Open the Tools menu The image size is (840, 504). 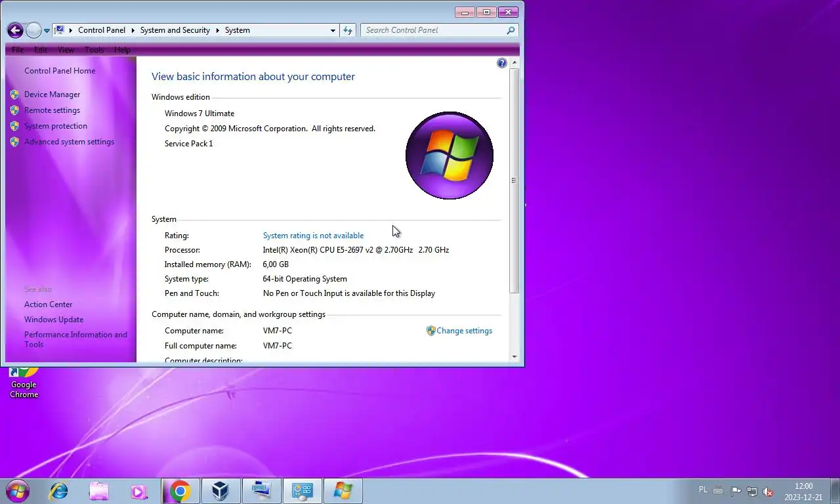pyautogui.click(x=94, y=50)
